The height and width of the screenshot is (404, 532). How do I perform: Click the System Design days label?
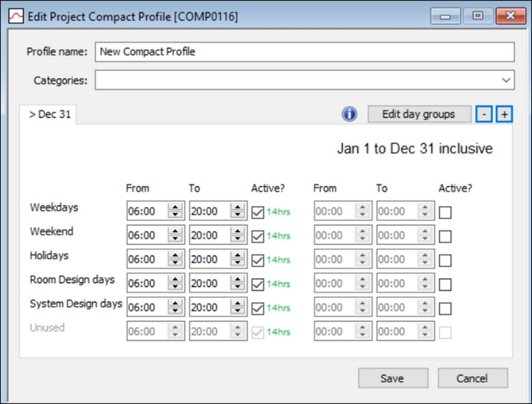pyautogui.click(x=76, y=304)
